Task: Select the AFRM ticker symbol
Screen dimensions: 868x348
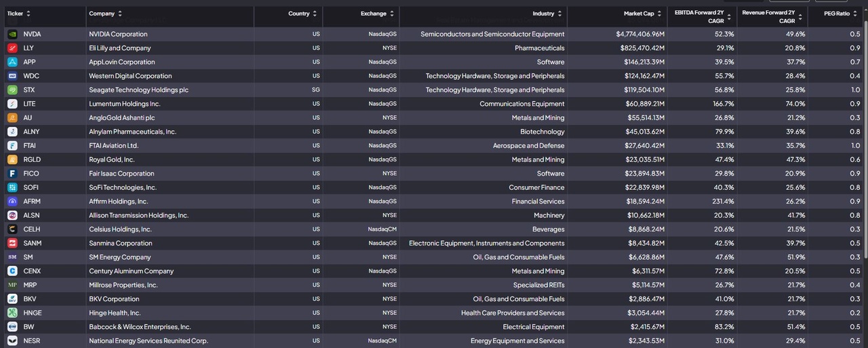Action: [32, 201]
